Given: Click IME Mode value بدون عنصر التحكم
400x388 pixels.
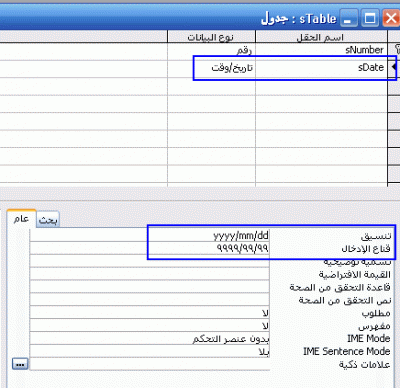Looking at the screenshot, I should 149,338.
